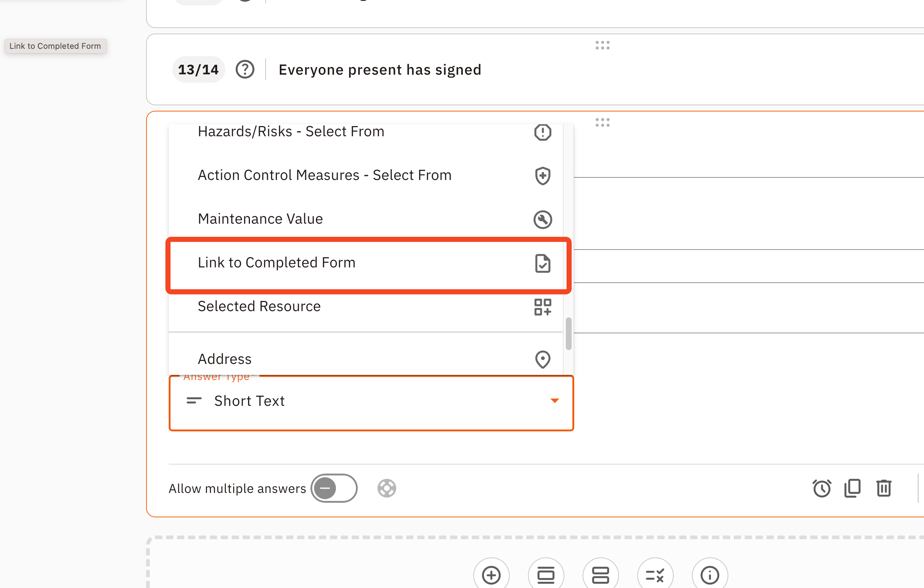Screen dimensions: 924x588
Task: Click the add page layout icon
Action: pos(546,575)
